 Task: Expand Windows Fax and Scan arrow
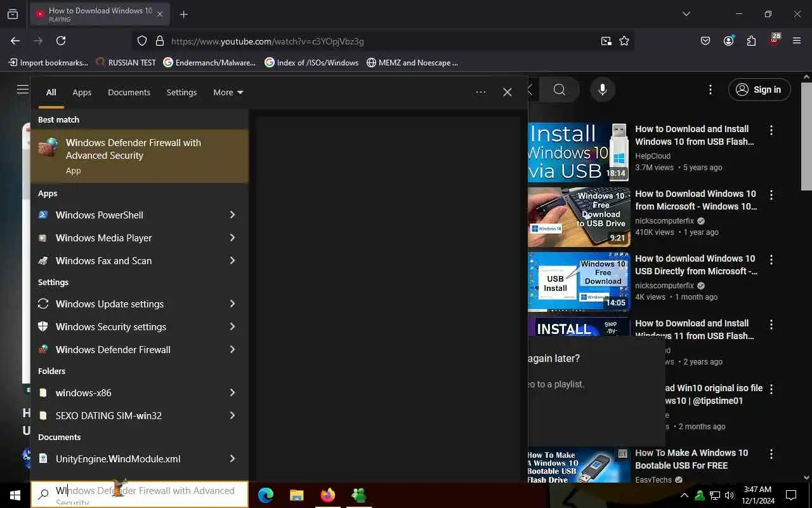click(232, 260)
